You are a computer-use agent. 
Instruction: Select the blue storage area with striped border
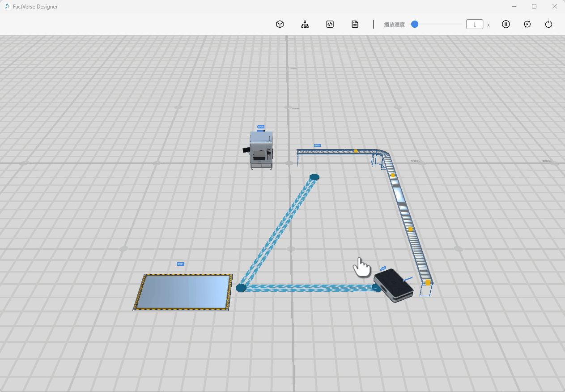(184, 292)
